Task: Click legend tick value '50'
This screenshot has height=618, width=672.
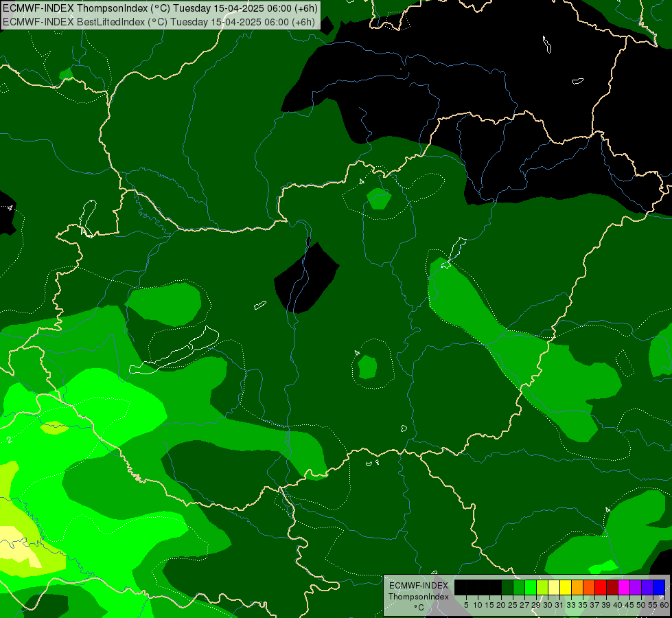Action: (x=641, y=605)
